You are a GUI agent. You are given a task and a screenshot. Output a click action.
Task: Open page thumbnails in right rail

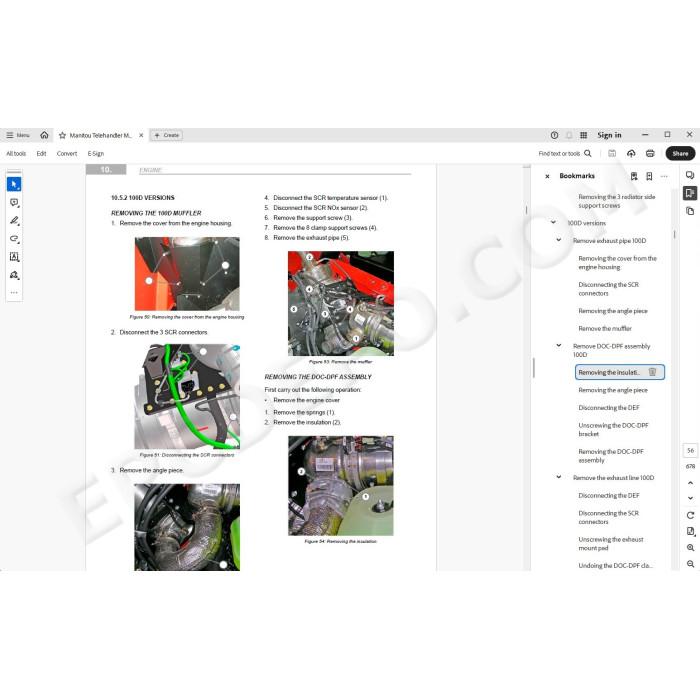click(690, 211)
